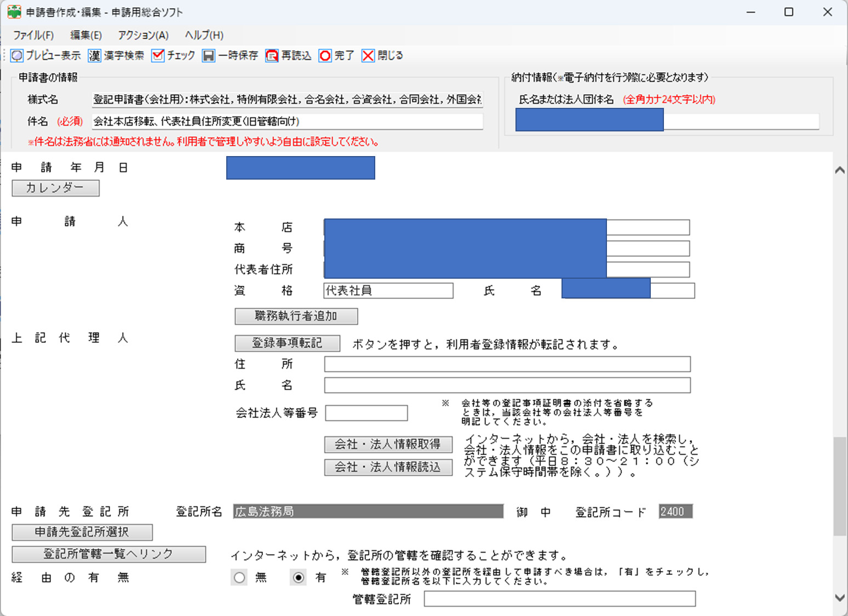Click the scrollbar up arrow

coord(840,170)
